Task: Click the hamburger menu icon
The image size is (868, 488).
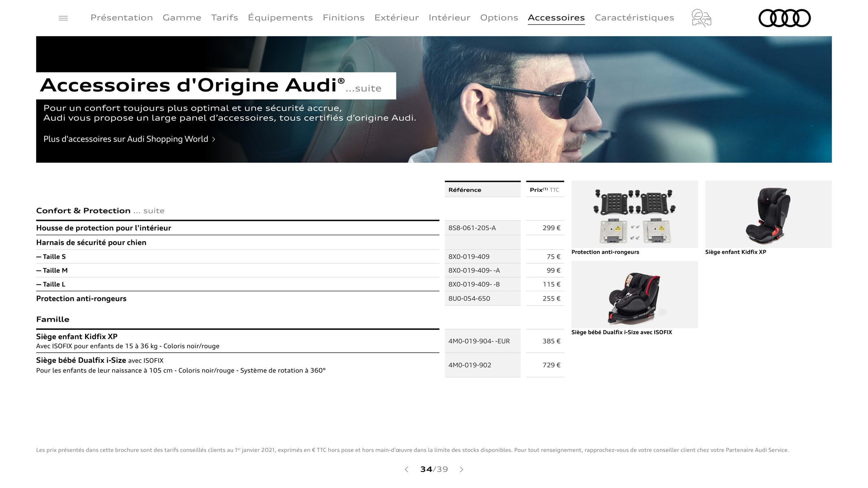Action: 63,16
